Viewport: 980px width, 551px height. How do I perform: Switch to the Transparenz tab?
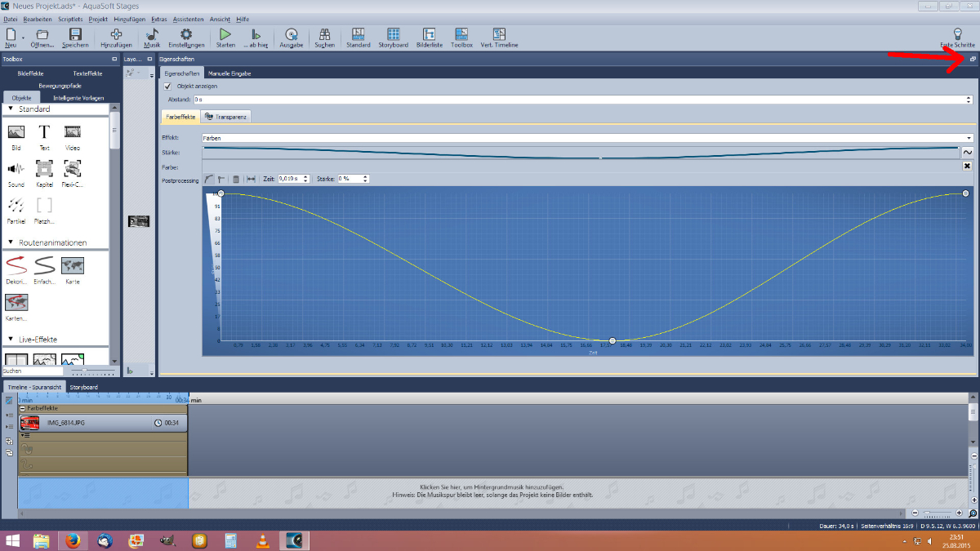tap(227, 117)
